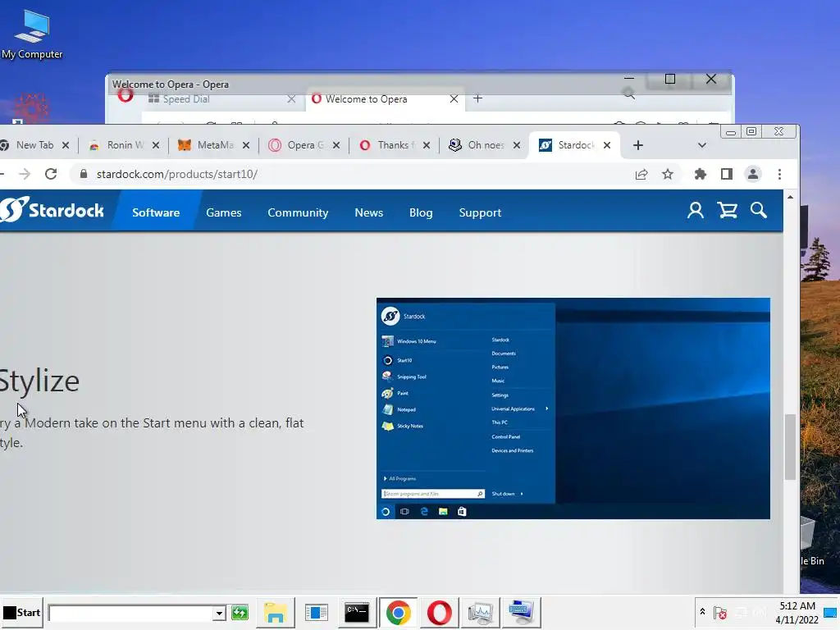This screenshot has height=630, width=840.
Task: Click the flag alert tray icon
Action: click(x=720, y=612)
